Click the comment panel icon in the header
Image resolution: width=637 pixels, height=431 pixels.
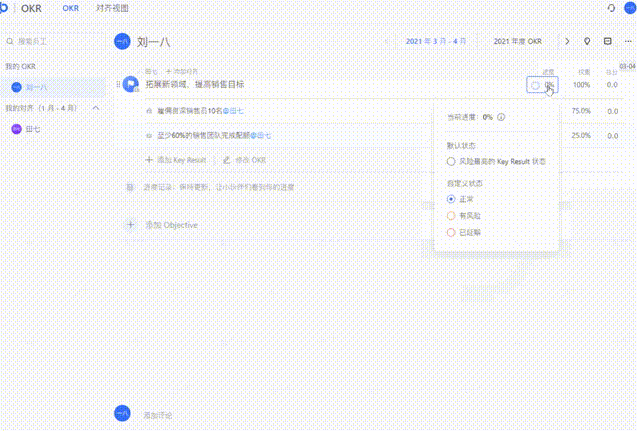pyautogui.click(x=607, y=41)
